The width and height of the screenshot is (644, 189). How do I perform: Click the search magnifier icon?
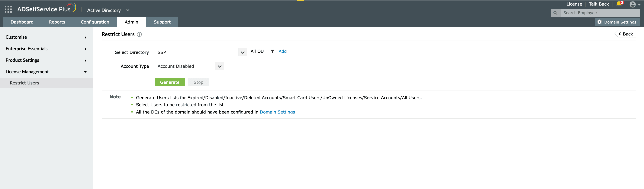556,13
